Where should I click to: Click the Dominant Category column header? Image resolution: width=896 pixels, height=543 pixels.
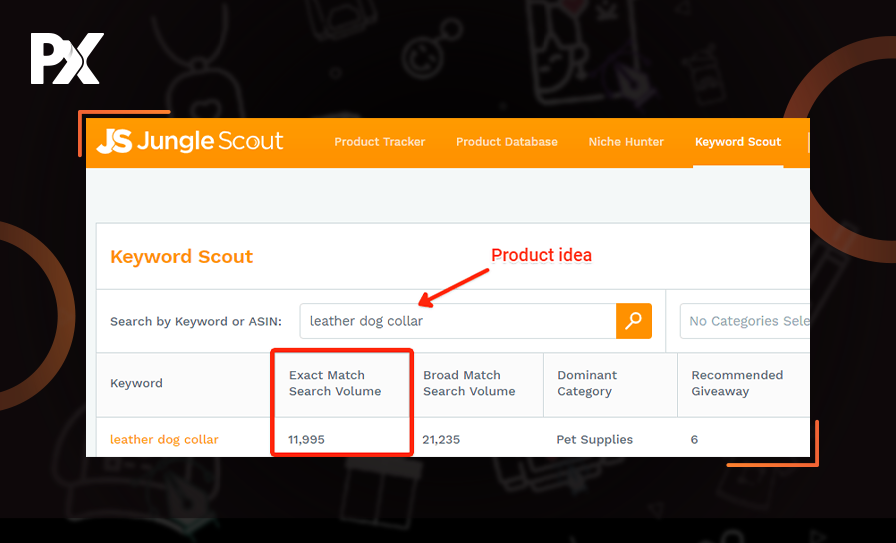[587, 383]
